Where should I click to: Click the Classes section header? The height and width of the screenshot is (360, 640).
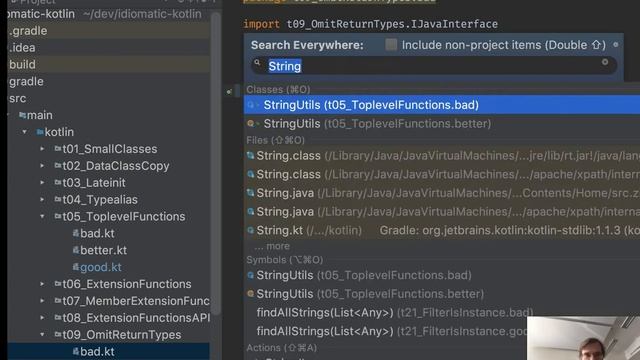278,89
